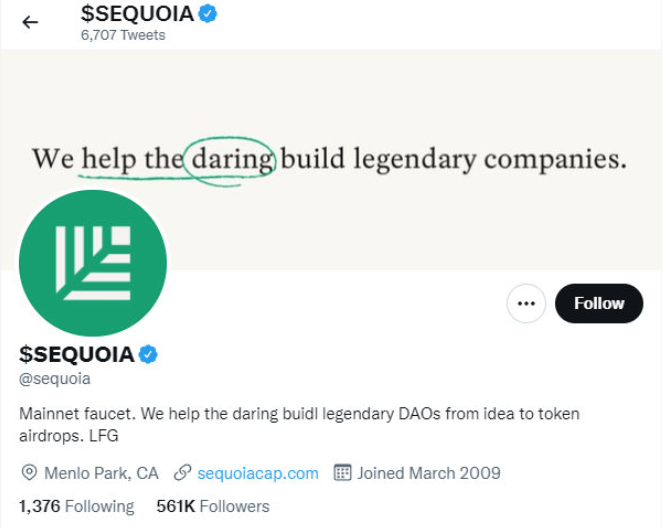Open the three-dot more options menu

tap(526, 303)
